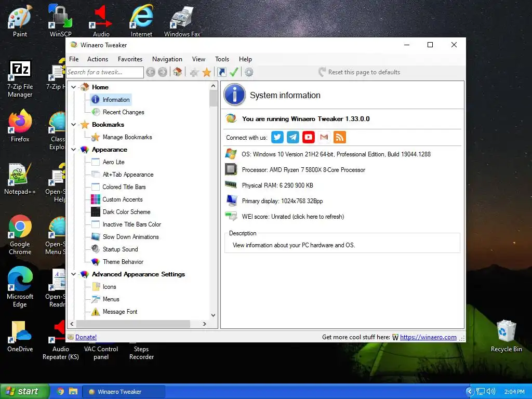The image size is (532, 399).
Task: Click Reset this page to defaults
Action: coord(360,72)
